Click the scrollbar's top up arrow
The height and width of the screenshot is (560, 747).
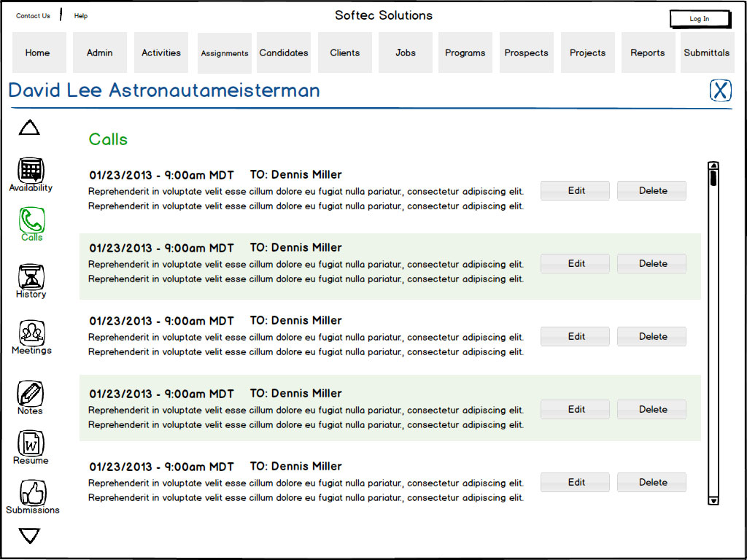tap(713, 166)
